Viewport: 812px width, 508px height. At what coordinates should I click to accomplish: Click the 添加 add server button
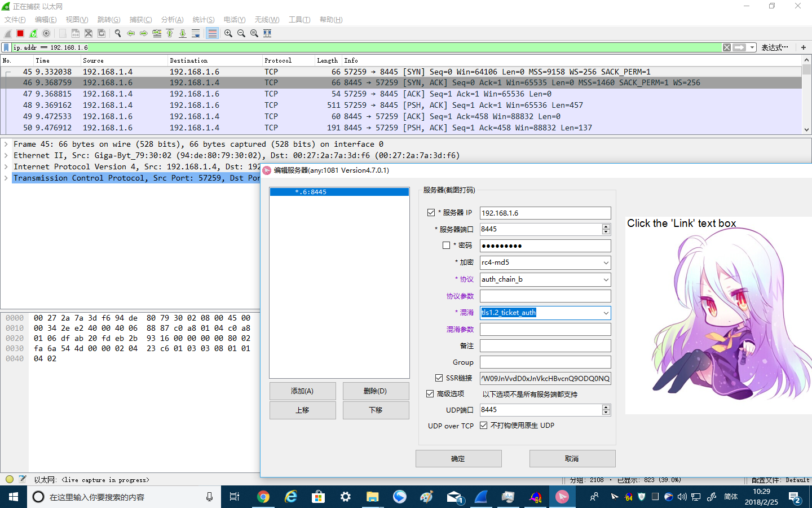[302, 391]
